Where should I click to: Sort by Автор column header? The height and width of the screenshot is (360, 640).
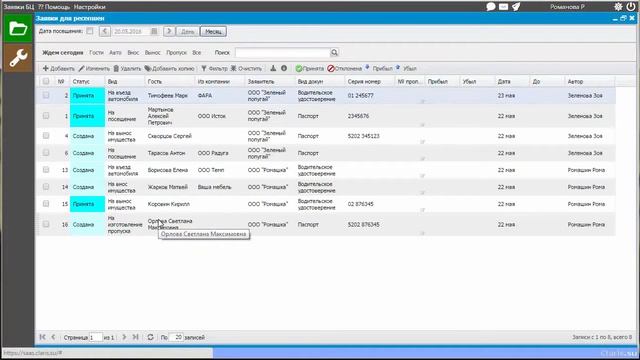pyautogui.click(x=590, y=82)
